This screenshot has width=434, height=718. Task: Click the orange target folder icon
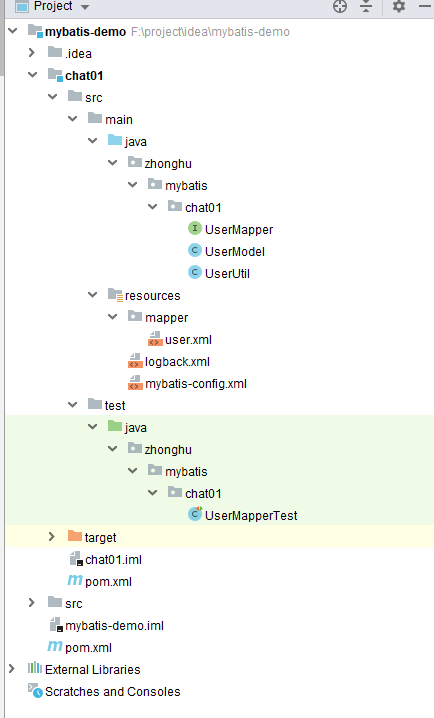pos(75,536)
